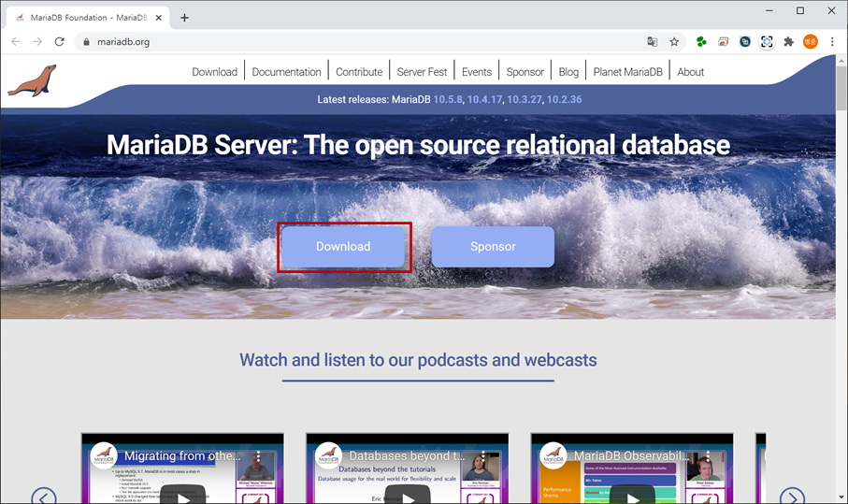The height and width of the screenshot is (504, 848).
Task: Open release 10.2.36 link
Action: click(x=564, y=99)
